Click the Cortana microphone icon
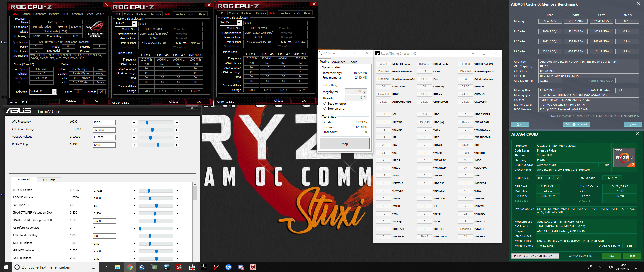Image resolution: width=644 pixels, height=272 pixels. click(x=93, y=267)
